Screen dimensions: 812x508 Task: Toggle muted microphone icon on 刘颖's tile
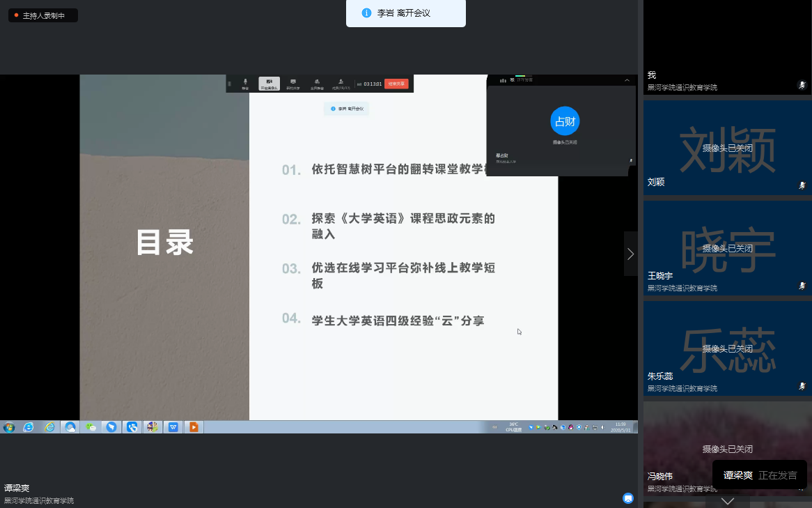(x=802, y=185)
